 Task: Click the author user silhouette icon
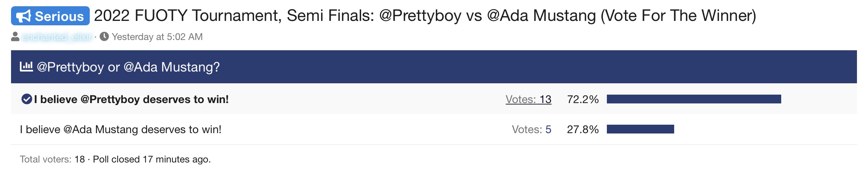15,37
